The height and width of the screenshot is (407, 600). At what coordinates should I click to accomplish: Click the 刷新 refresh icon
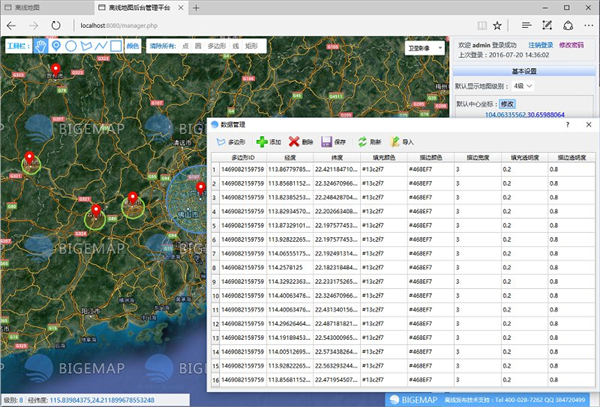point(363,143)
